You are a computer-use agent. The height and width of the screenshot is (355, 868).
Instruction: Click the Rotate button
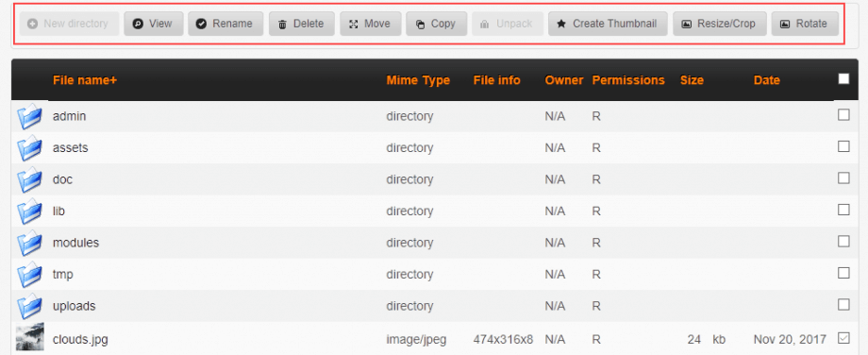[805, 24]
